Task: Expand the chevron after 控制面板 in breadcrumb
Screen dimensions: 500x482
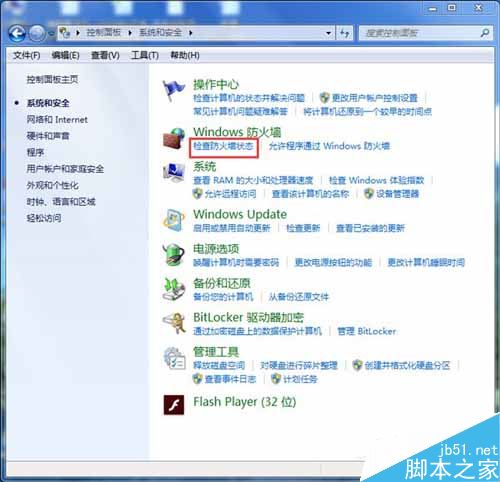Action: tap(130, 33)
